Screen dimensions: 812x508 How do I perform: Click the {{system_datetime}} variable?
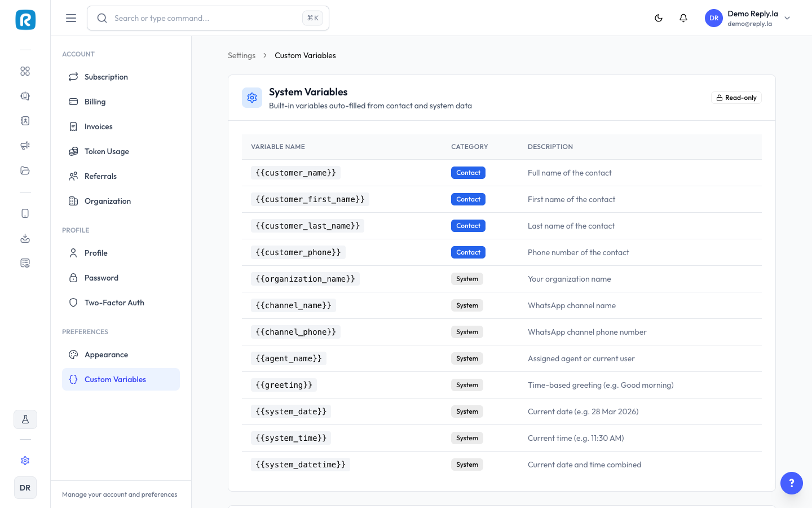[x=301, y=465]
